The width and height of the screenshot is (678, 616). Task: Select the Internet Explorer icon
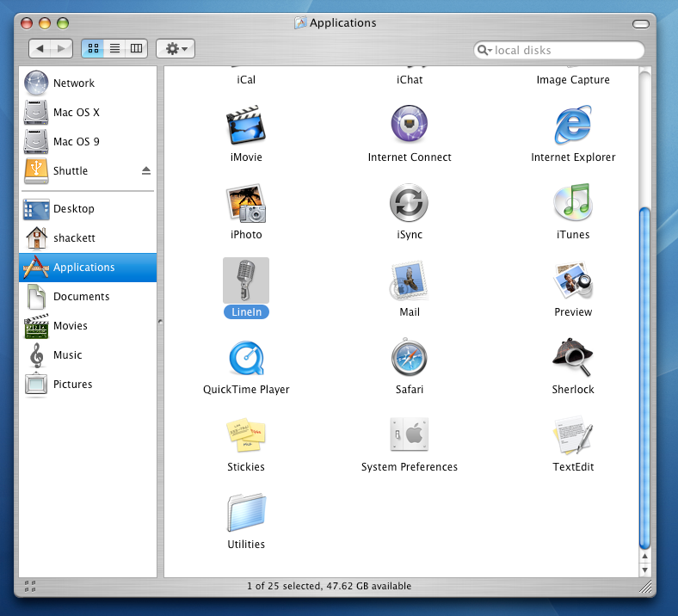point(573,125)
